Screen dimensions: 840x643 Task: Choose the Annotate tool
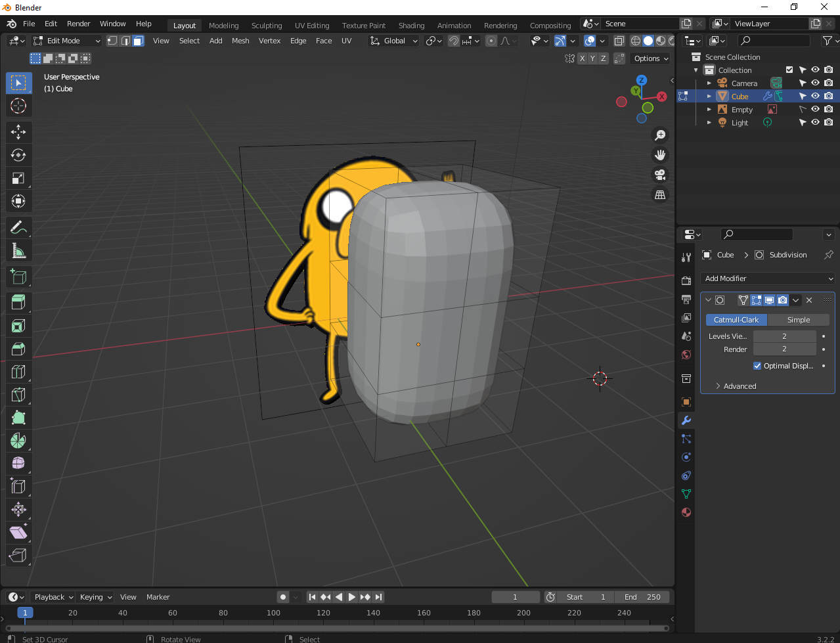click(18, 227)
